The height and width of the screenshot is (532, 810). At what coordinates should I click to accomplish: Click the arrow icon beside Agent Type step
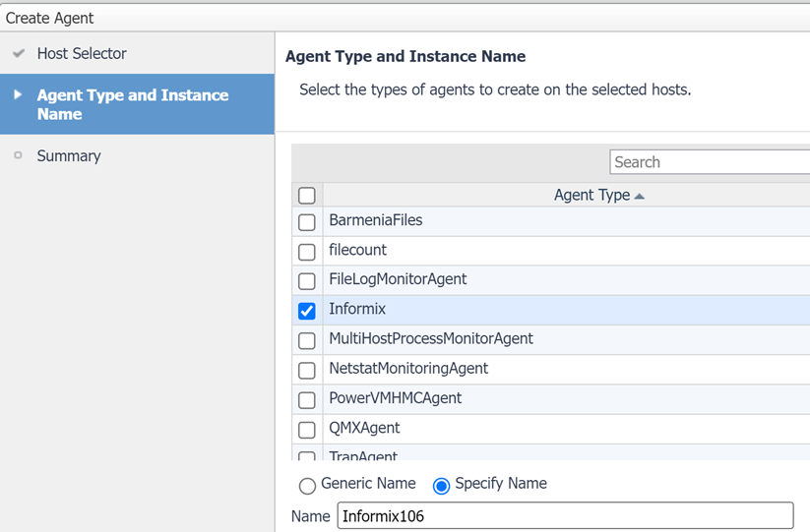(x=18, y=95)
